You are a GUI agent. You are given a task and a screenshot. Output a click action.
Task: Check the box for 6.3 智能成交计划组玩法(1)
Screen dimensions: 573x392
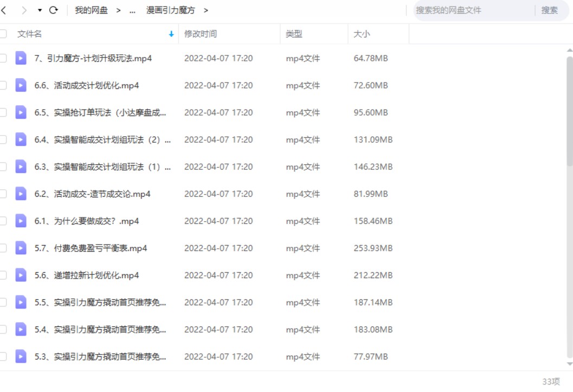tap(3, 166)
